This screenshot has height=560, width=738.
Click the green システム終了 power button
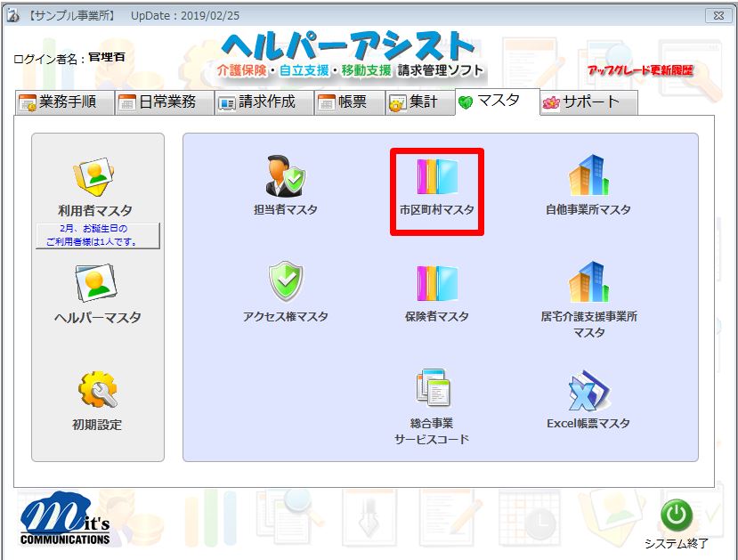pos(677,515)
